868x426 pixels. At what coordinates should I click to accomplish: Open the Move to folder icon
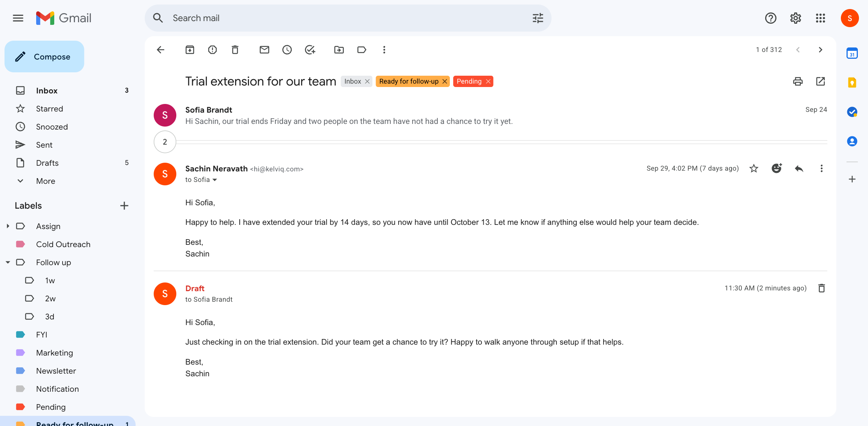tap(339, 50)
